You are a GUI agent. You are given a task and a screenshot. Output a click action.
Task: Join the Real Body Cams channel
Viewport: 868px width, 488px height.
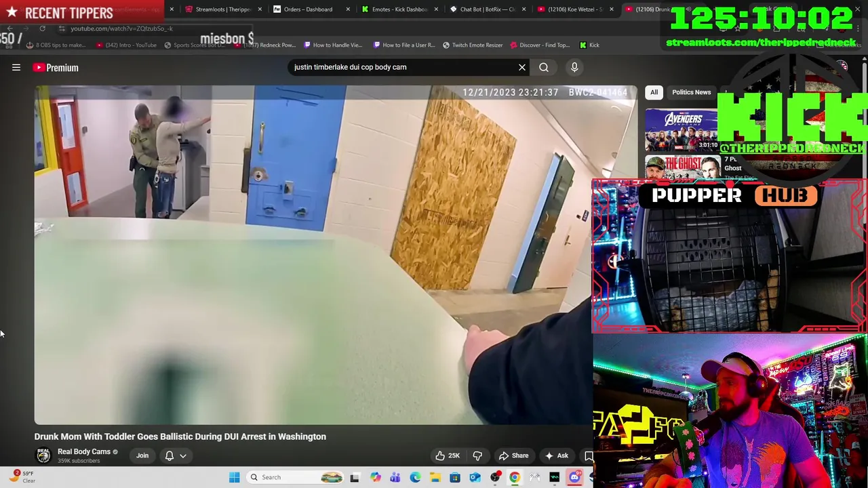[142, 455]
